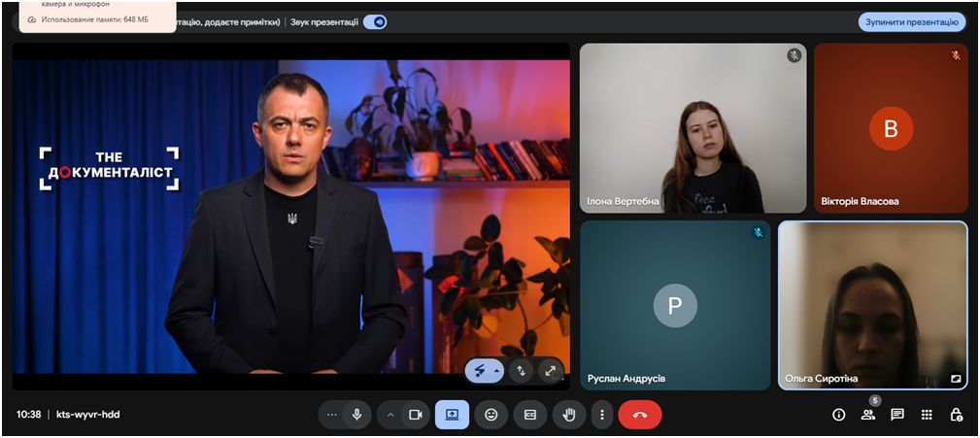Viewport: 980px width, 438px height.
Task: Expand the presentation to fullscreen
Action: 551,370
